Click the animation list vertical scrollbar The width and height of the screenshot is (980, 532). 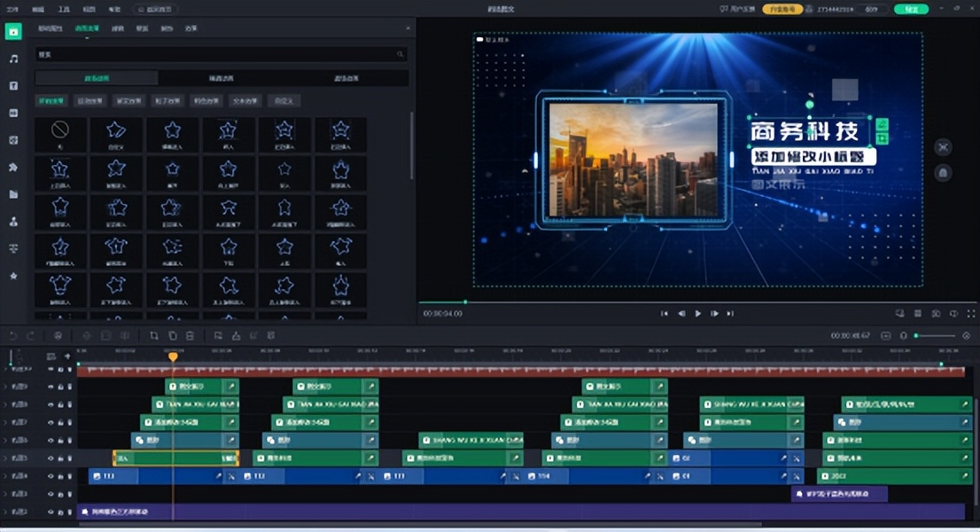click(411, 145)
